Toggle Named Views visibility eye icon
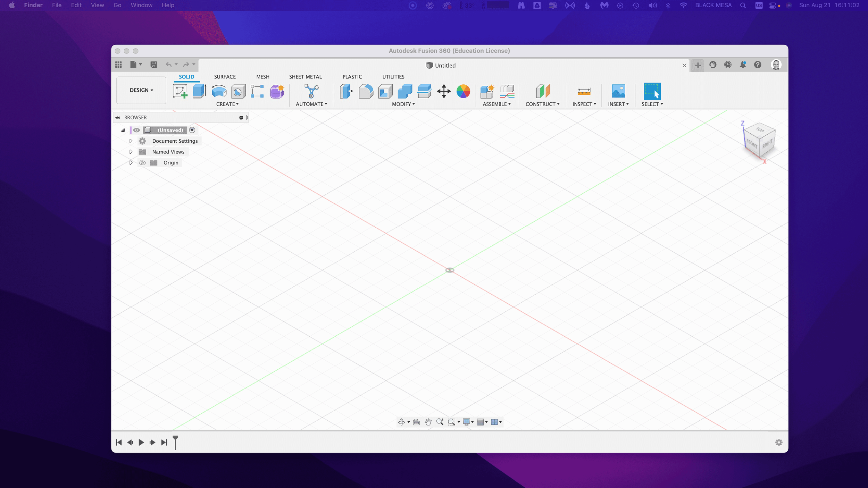This screenshot has width=868, height=488. point(142,151)
